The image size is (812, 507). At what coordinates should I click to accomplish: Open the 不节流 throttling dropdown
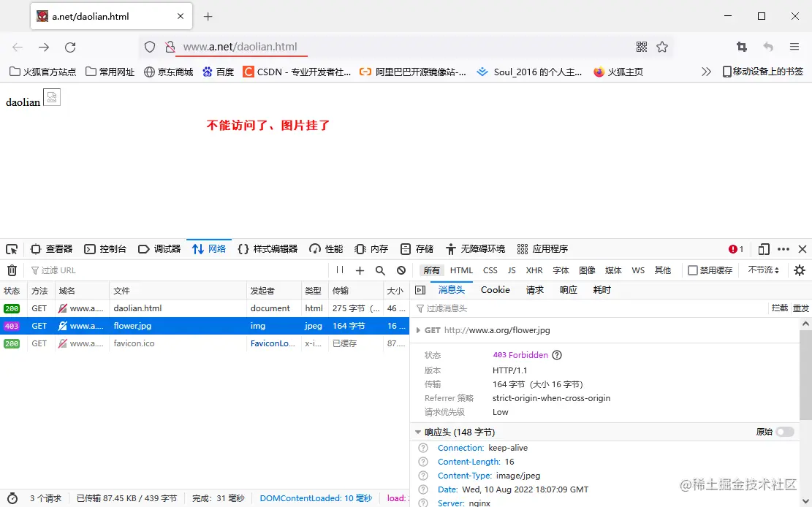(x=763, y=270)
